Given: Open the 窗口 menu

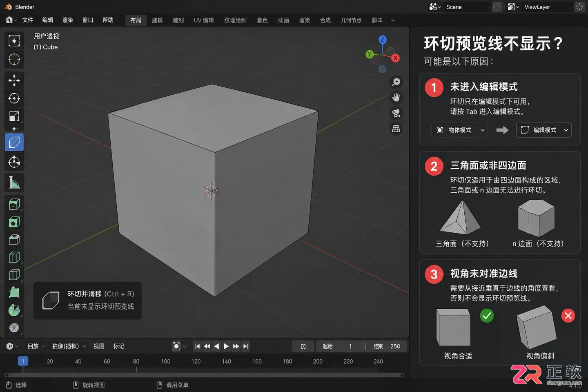Looking at the screenshot, I should [x=88, y=20].
